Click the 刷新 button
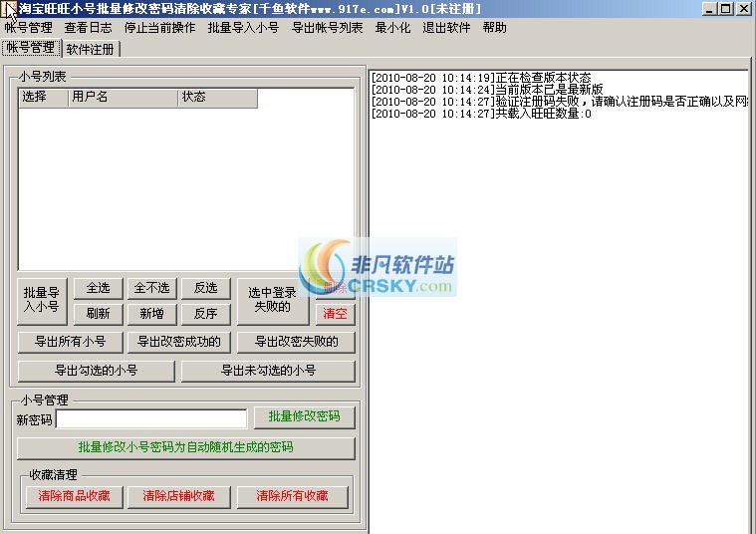756x534 pixels. point(99,314)
